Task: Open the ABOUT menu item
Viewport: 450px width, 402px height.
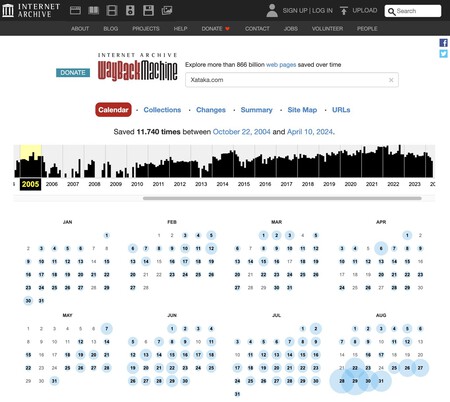Action: click(80, 29)
